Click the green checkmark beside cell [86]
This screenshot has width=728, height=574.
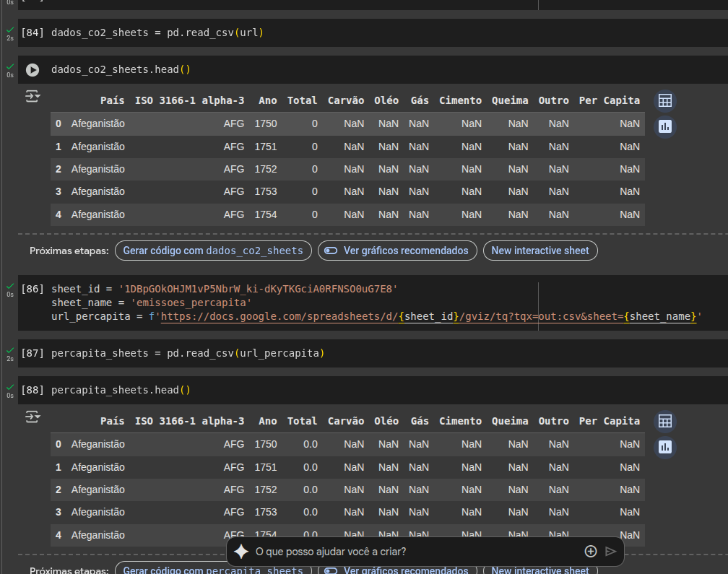point(10,287)
